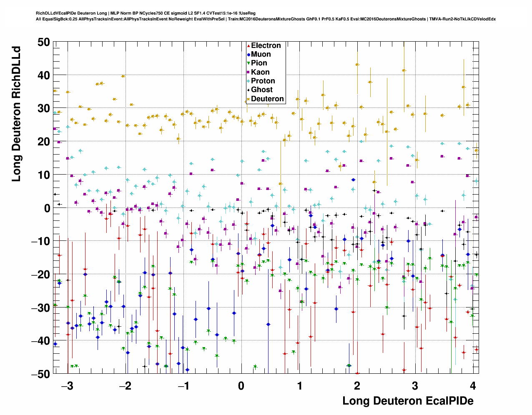Click the Electron legend label text

pos(266,46)
